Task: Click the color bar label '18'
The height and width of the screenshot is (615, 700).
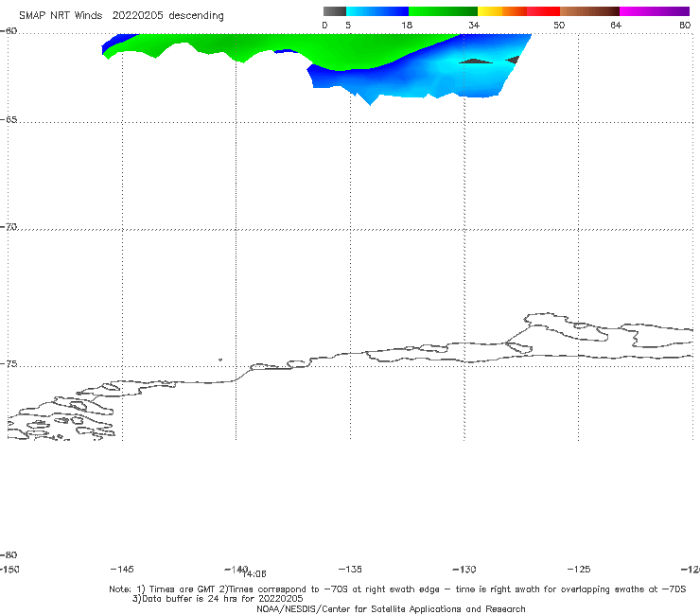Action: pos(407,25)
